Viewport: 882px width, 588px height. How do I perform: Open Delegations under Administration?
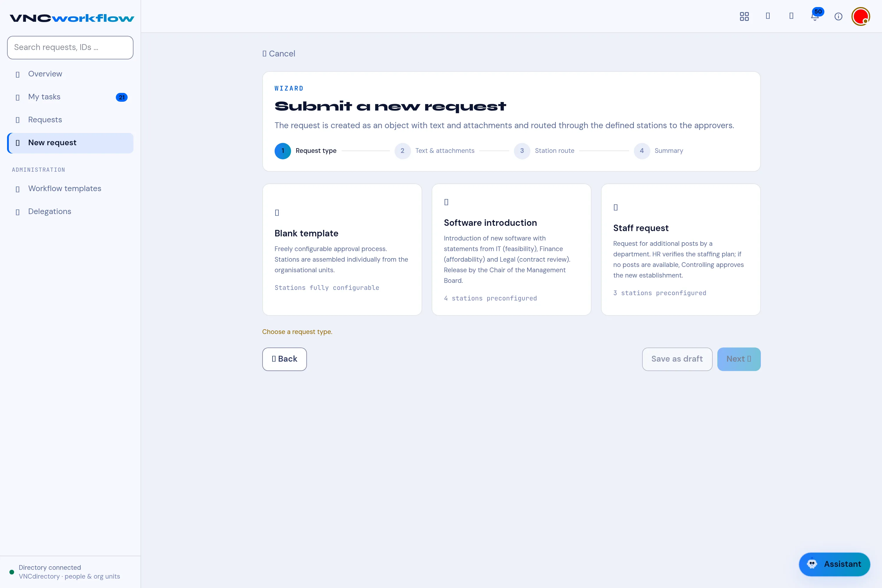click(70, 211)
